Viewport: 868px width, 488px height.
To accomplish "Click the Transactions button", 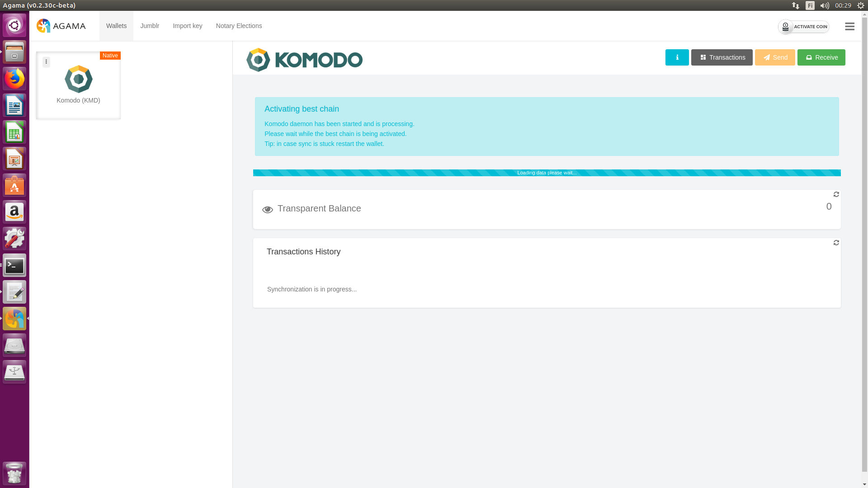I will coord(722,57).
